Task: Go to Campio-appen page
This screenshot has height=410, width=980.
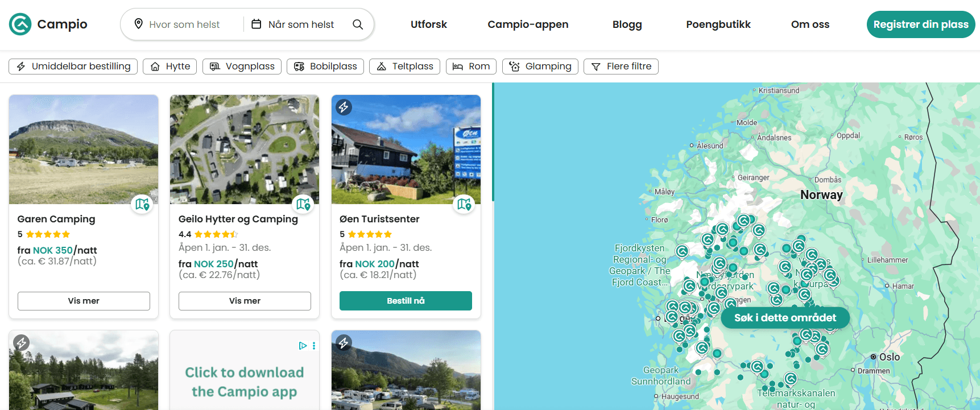Action: (x=528, y=24)
